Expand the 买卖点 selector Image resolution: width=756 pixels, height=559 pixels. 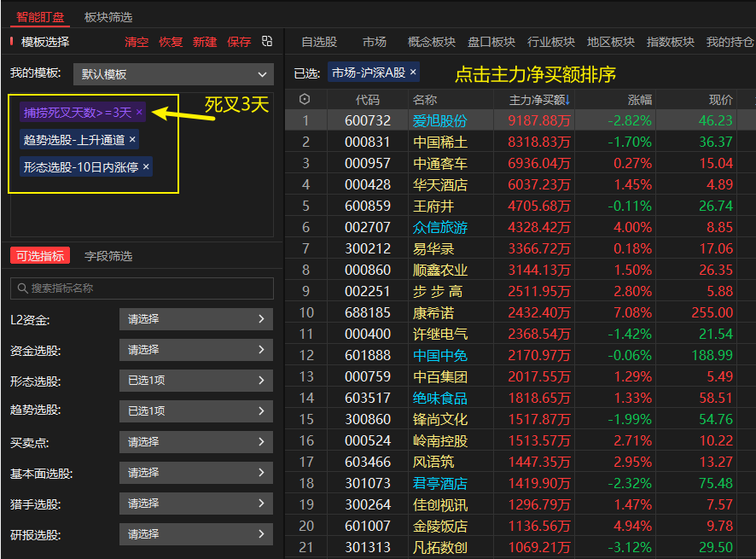pos(196,442)
